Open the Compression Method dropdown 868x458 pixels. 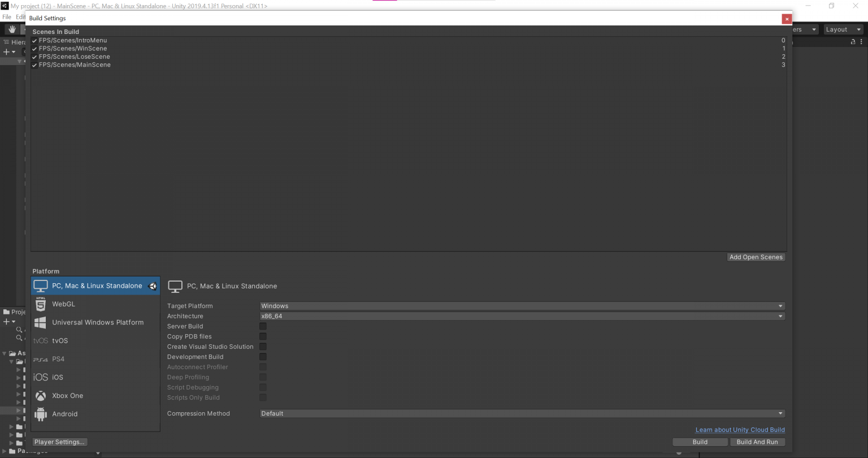coord(520,413)
